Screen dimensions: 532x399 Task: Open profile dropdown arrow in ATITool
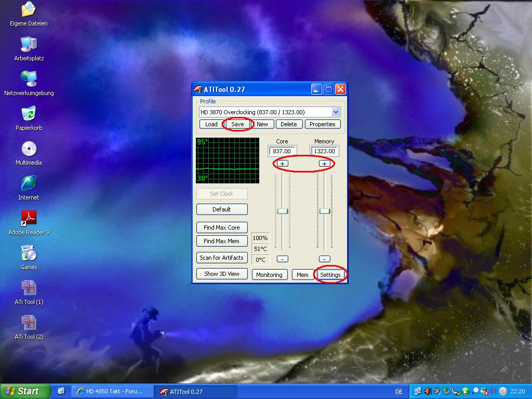point(336,112)
